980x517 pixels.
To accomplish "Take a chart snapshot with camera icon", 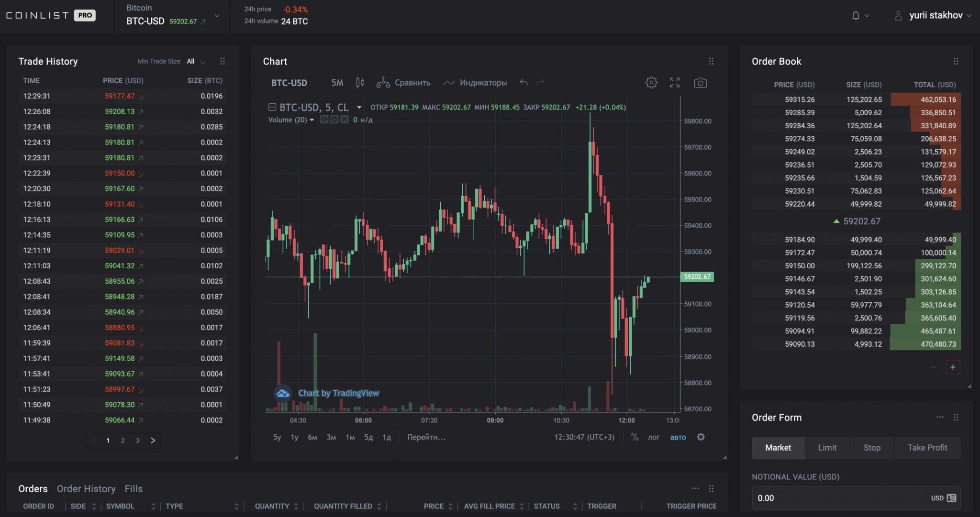I will tap(700, 83).
